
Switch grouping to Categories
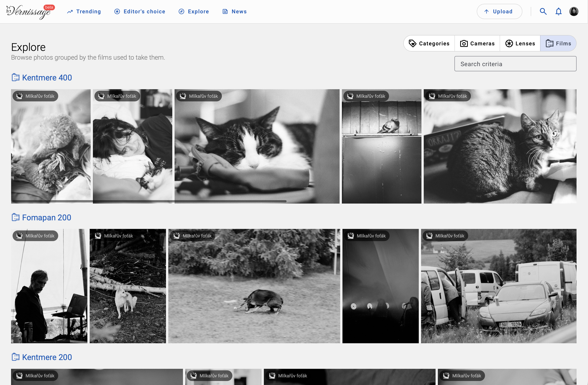429,43
